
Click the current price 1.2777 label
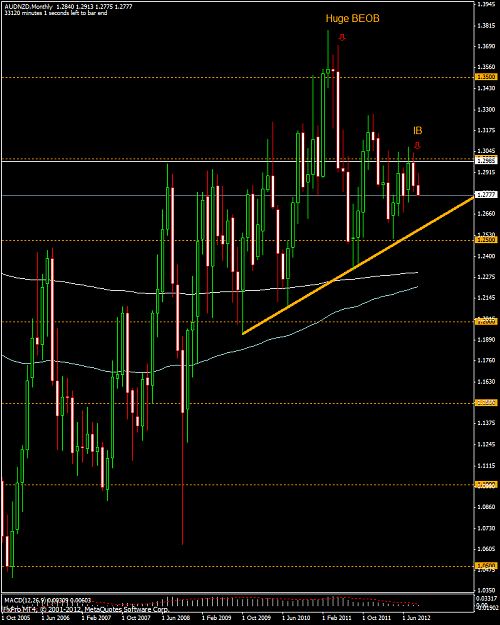click(x=486, y=195)
